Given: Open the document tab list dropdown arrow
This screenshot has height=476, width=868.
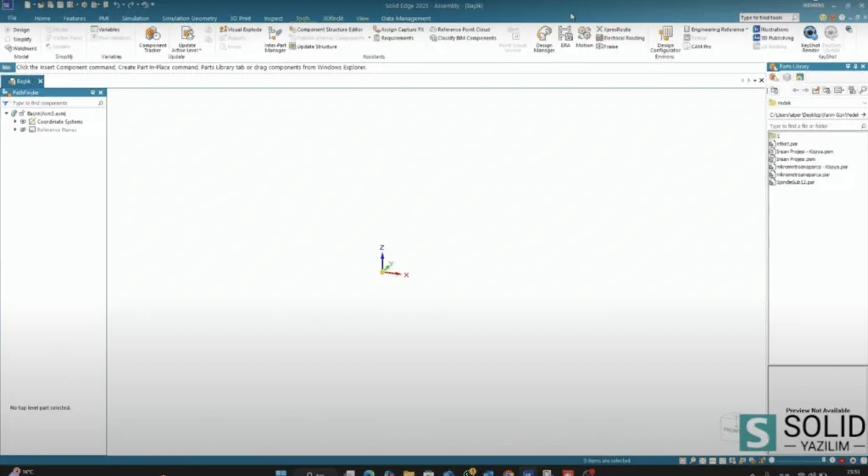Looking at the screenshot, I should point(755,80).
